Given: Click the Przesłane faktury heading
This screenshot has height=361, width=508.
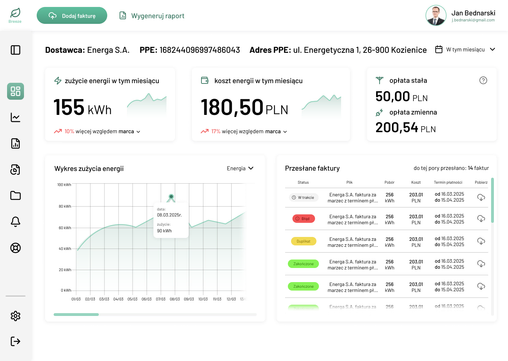Looking at the screenshot, I should click(x=312, y=168).
